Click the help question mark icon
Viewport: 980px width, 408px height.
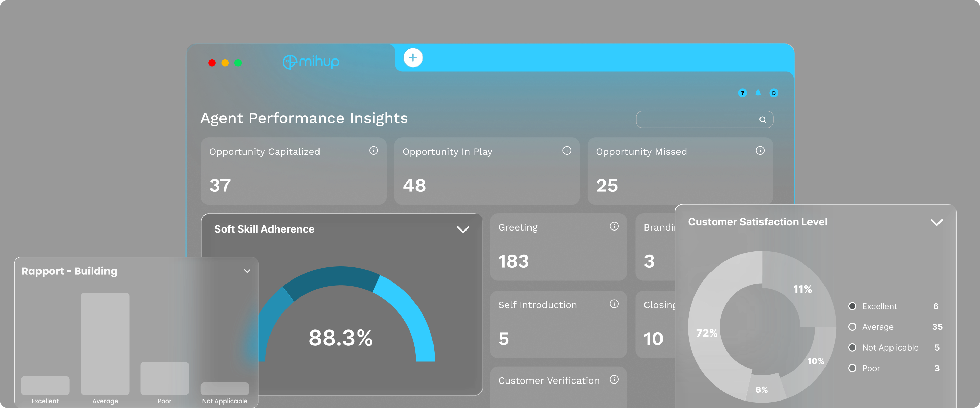(x=742, y=93)
